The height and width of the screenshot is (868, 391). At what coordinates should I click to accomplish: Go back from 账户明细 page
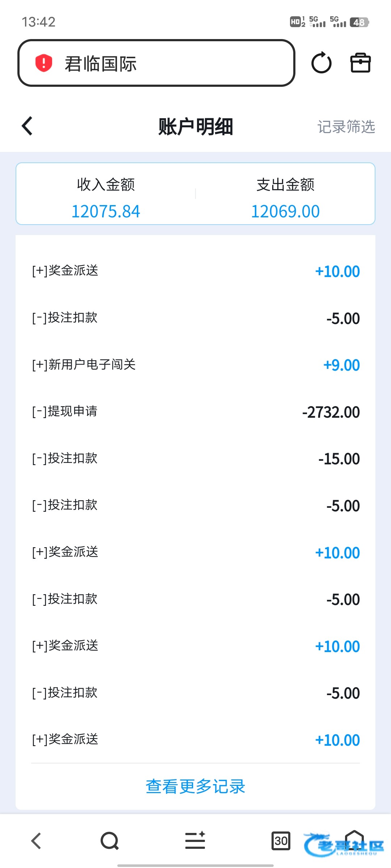click(x=28, y=126)
